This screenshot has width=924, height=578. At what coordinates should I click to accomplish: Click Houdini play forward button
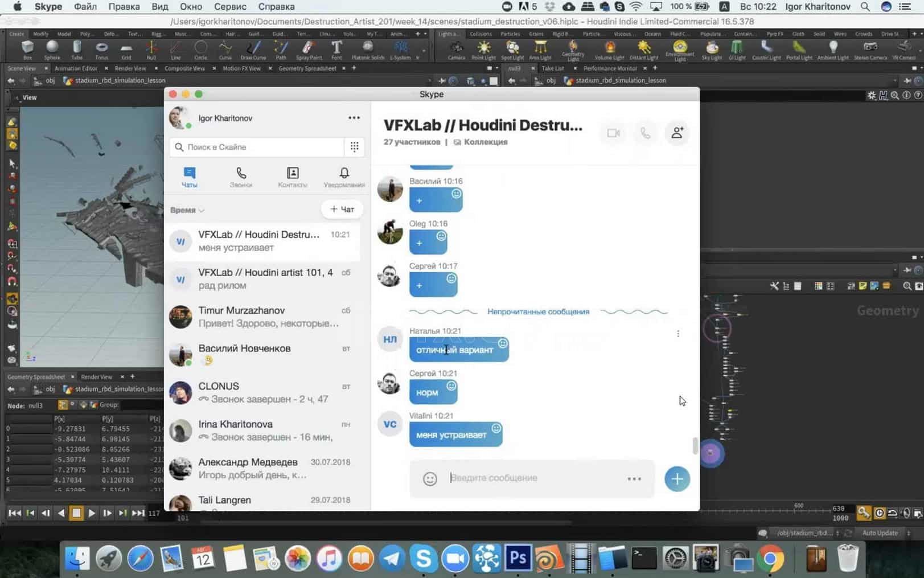91,513
